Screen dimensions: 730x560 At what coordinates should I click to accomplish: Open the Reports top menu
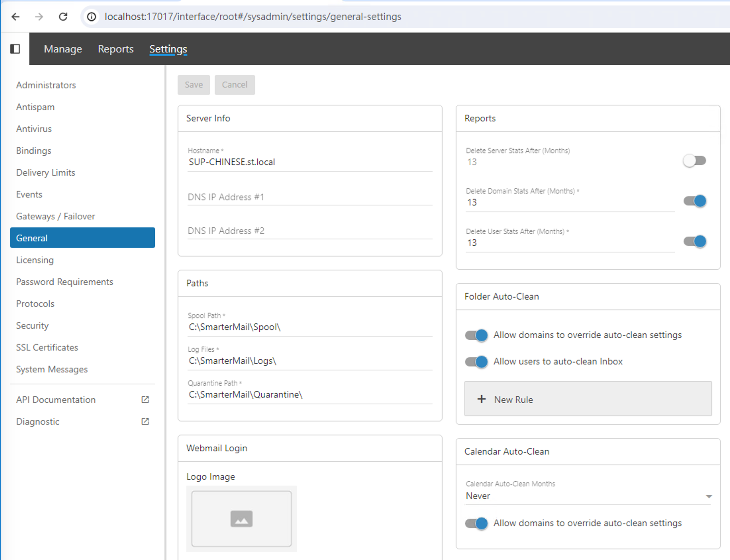(116, 49)
